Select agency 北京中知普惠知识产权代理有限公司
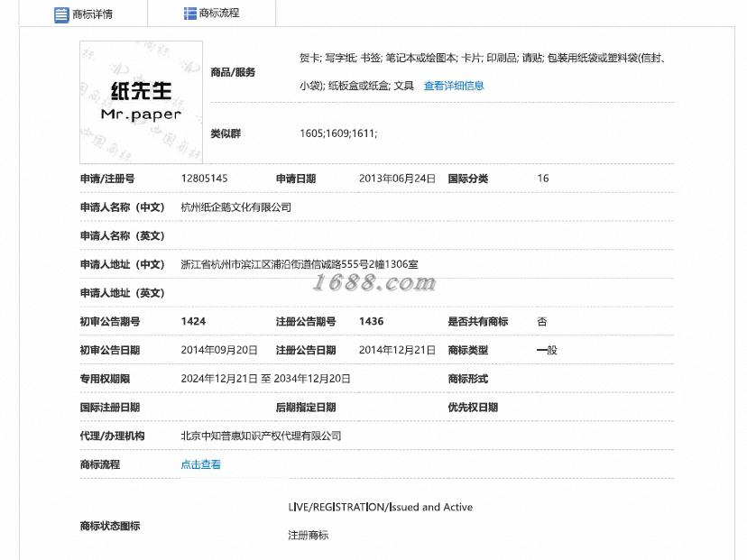Viewport: 747px width, 560px height. click(x=261, y=436)
